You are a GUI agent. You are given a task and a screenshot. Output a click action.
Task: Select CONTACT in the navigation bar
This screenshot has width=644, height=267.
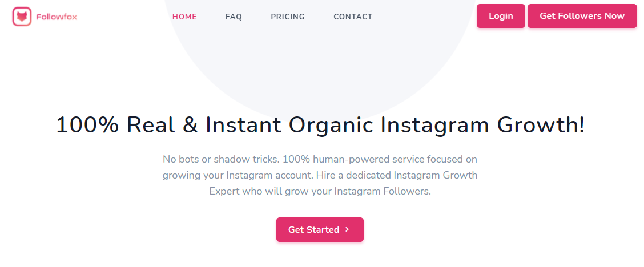point(353,17)
